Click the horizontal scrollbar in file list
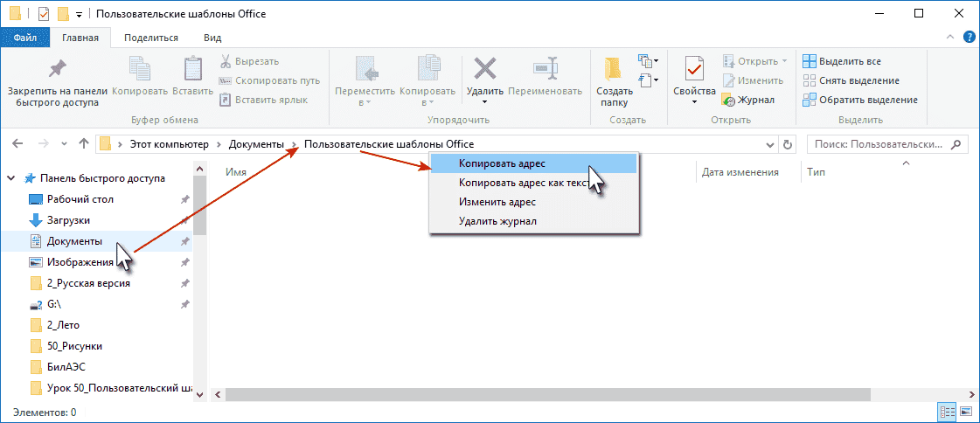The height and width of the screenshot is (423, 980). point(548,394)
